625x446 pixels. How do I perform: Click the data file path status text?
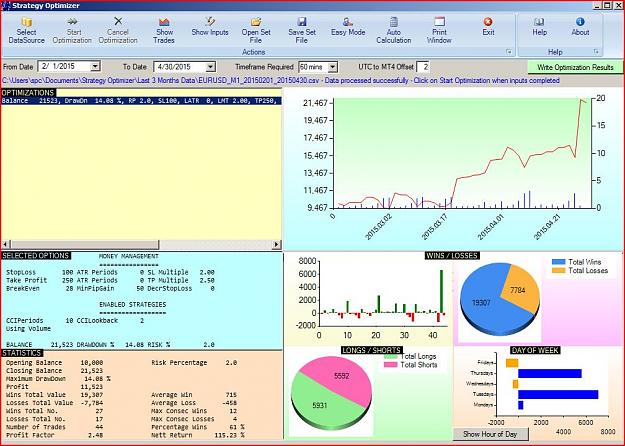point(281,81)
